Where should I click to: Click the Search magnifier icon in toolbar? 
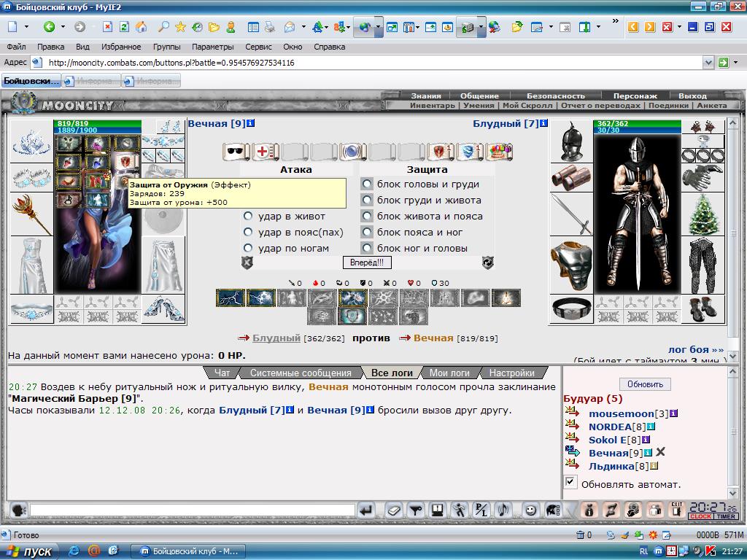tap(163, 27)
